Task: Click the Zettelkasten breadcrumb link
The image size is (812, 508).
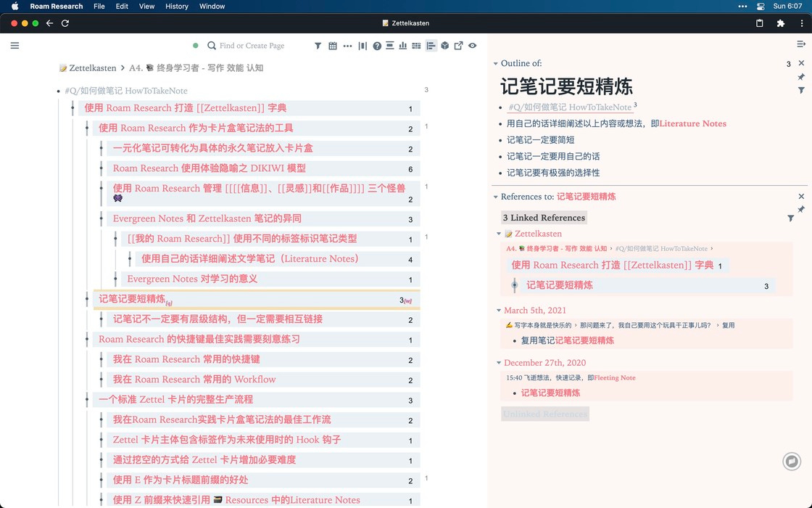Action: 88,68
